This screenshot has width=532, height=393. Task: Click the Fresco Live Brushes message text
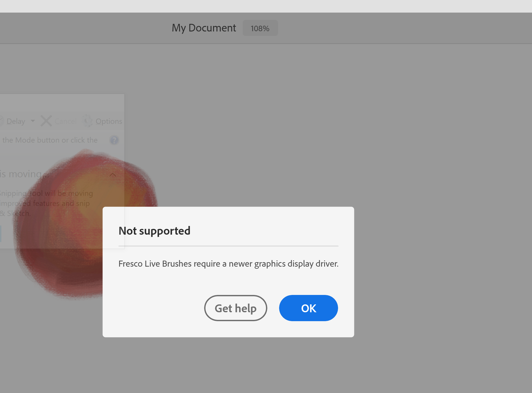click(x=228, y=263)
